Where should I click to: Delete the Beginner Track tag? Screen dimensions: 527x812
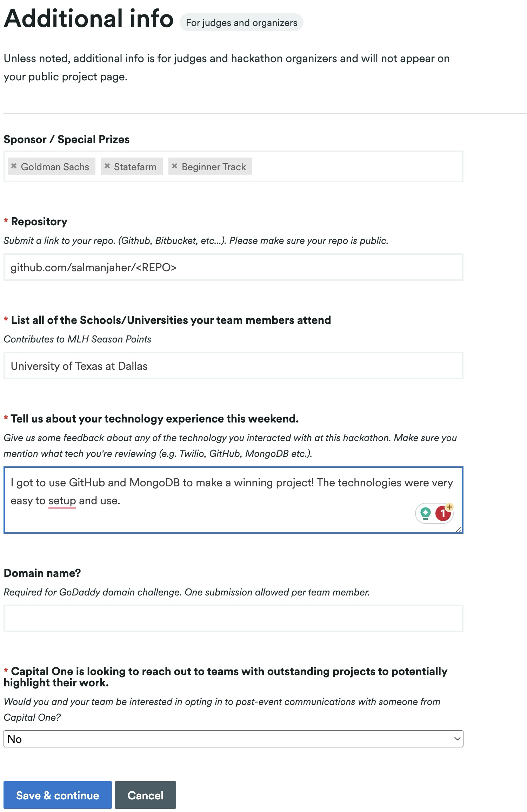[174, 166]
